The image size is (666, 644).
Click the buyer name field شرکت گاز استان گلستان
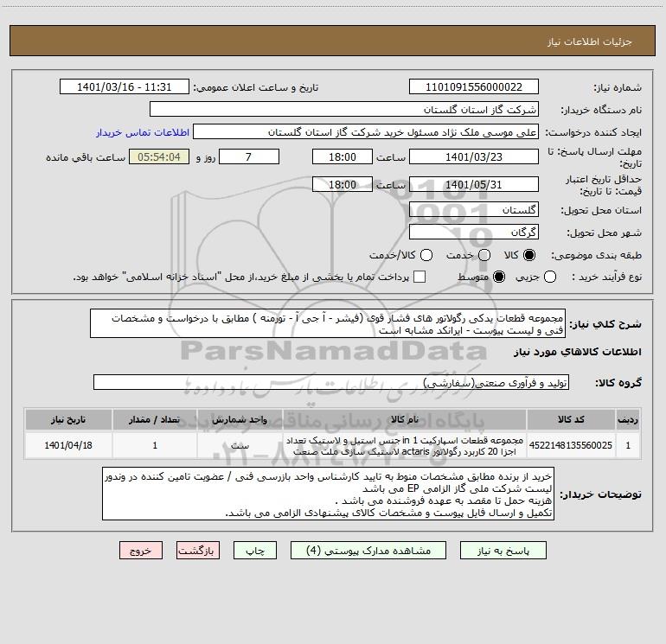tap(344, 110)
